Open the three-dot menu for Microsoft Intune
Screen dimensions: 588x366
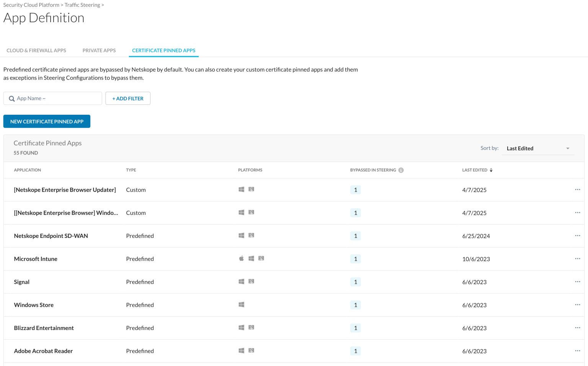(577, 259)
